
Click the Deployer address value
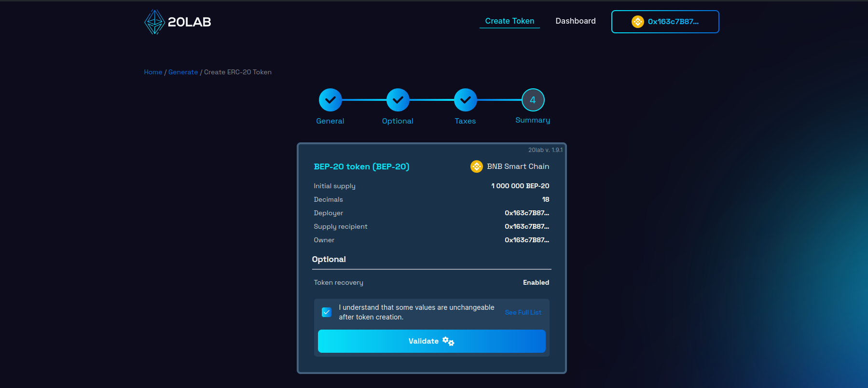pyautogui.click(x=527, y=213)
